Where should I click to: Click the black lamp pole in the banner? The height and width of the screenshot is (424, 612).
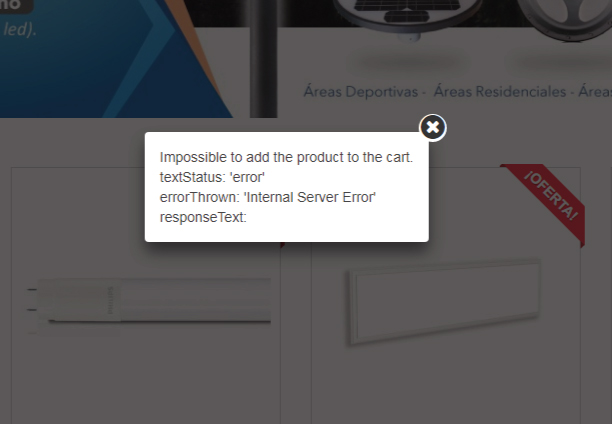pyautogui.click(x=263, y=59)
